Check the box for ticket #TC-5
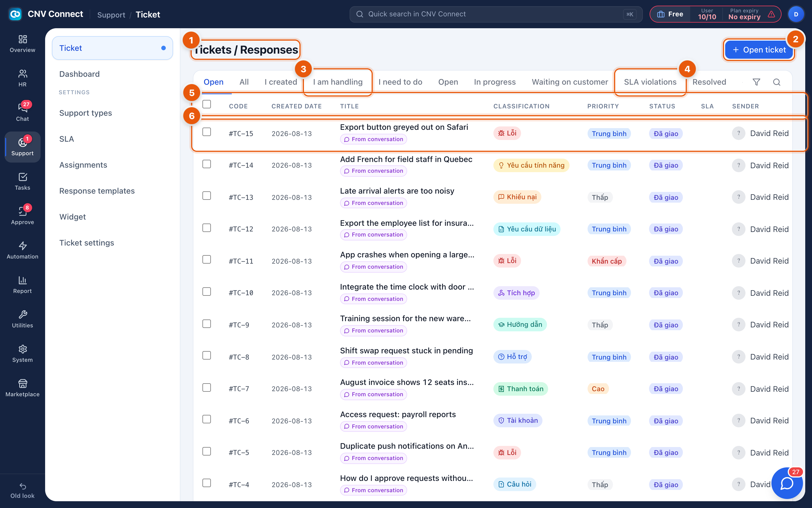Screen dimensions: 812x508 207,451
